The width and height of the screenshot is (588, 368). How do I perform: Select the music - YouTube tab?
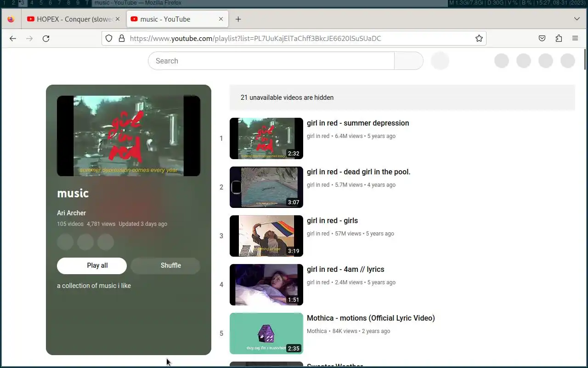pos(177,19)
